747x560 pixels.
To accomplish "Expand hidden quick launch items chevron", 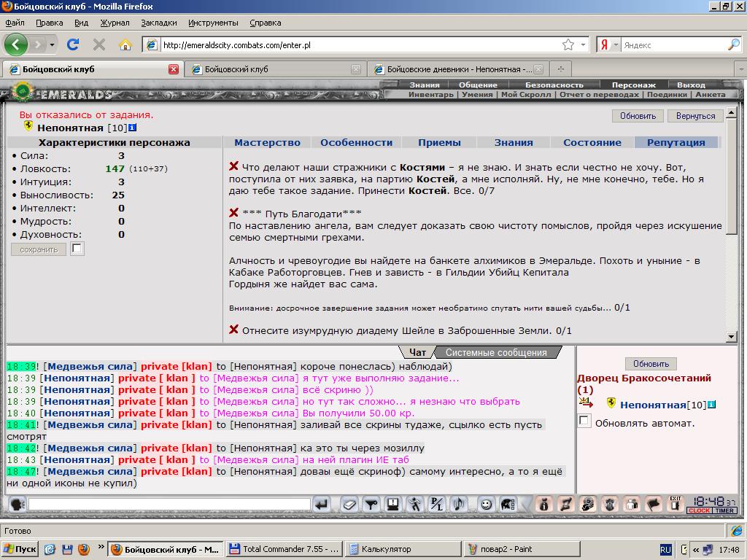I will point(101,546).
